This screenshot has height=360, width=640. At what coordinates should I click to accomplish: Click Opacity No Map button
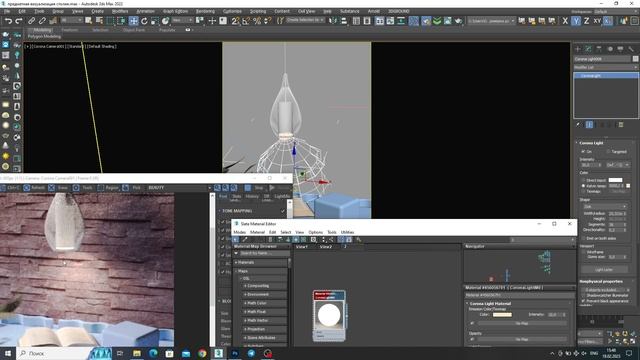click(x=522, y=339)
